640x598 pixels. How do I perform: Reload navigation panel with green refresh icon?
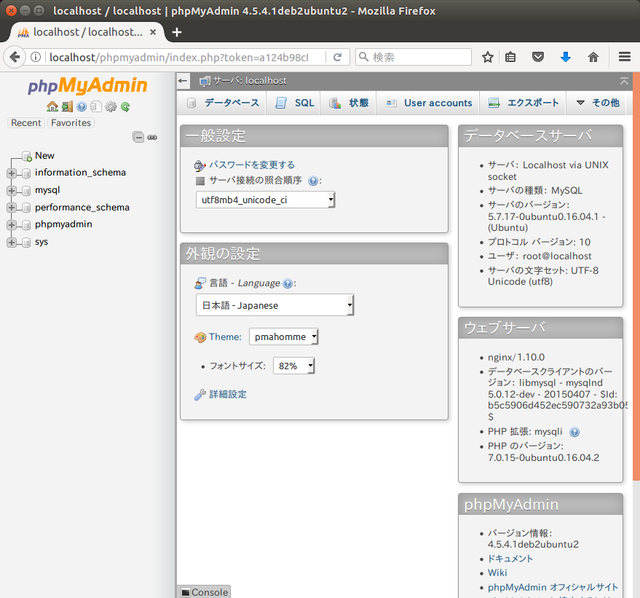click(x=125, y=107)
